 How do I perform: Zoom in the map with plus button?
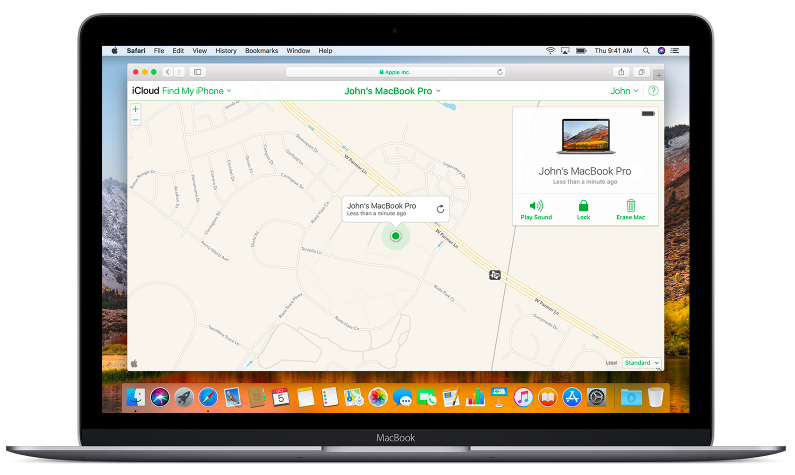click(135, 109)
